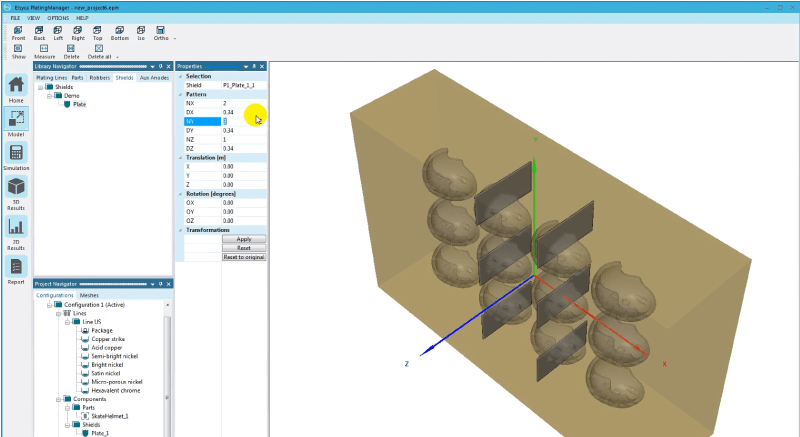Open the Simulation section in sidebar
Image resolution: width=800 pixels, height=437 pixels.
pyautogui.click(x=16, y=156)
